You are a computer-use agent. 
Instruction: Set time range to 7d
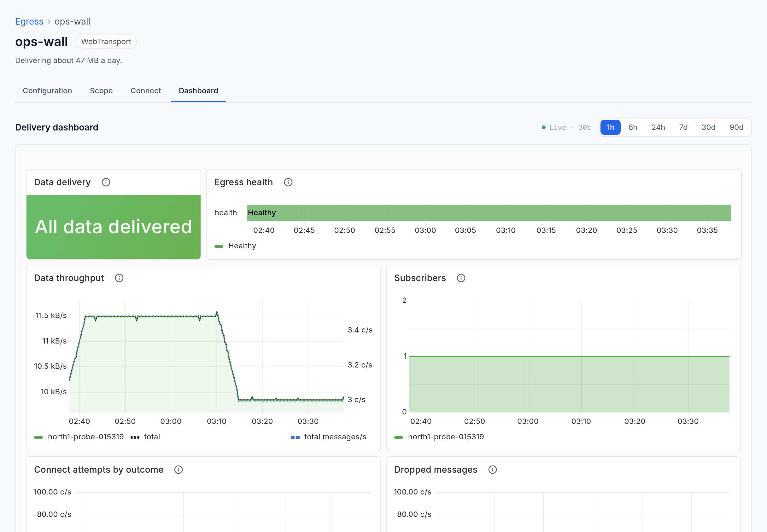[x=683, y=127]
